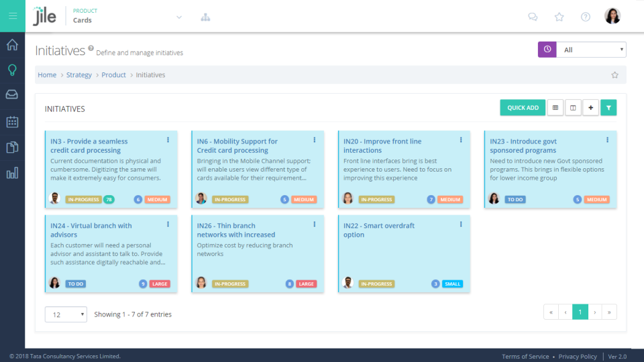644x362 pixels.
Task: Open the hierarchy tree icon in header
Action: (x=205, y=17)
